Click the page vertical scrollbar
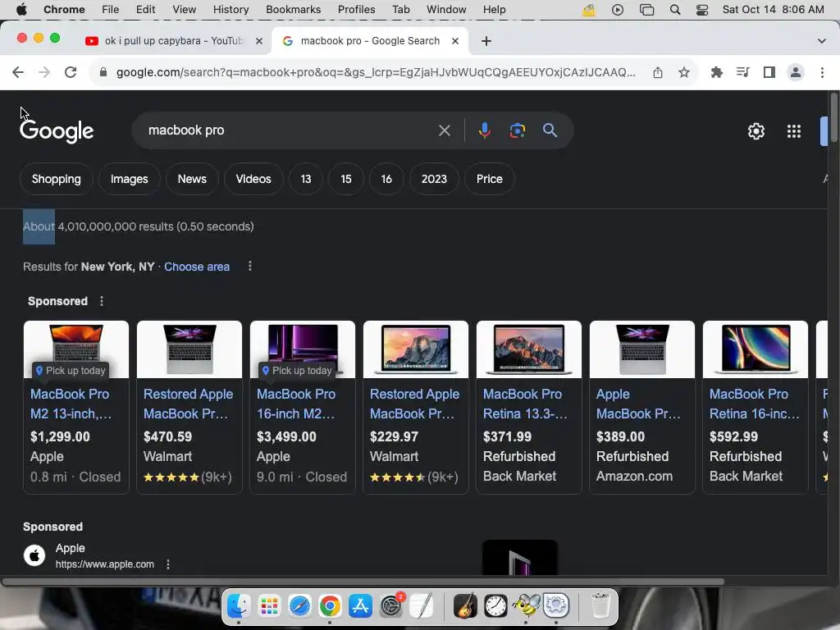Screen dimensions: 840x630 [x=833, y=118]
